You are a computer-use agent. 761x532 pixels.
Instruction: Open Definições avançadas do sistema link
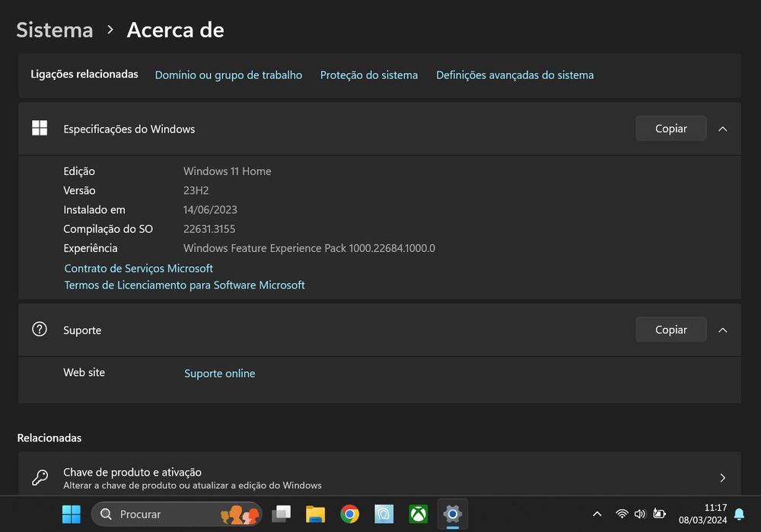click(515, 75)
